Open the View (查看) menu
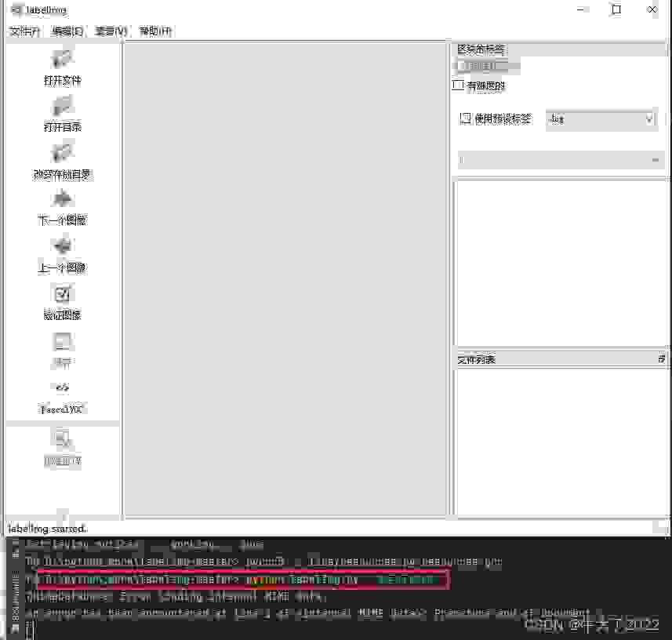Viewport: 672px width, 640px height. [111, 31]
